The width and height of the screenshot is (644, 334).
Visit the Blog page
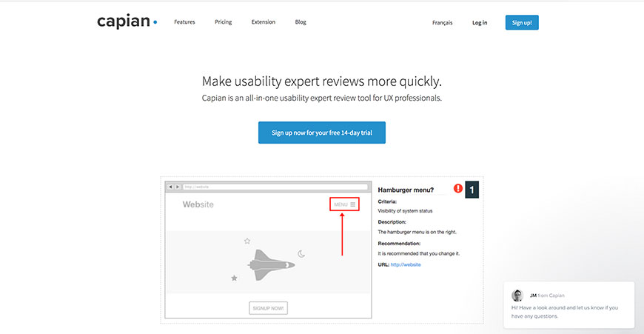301,22
